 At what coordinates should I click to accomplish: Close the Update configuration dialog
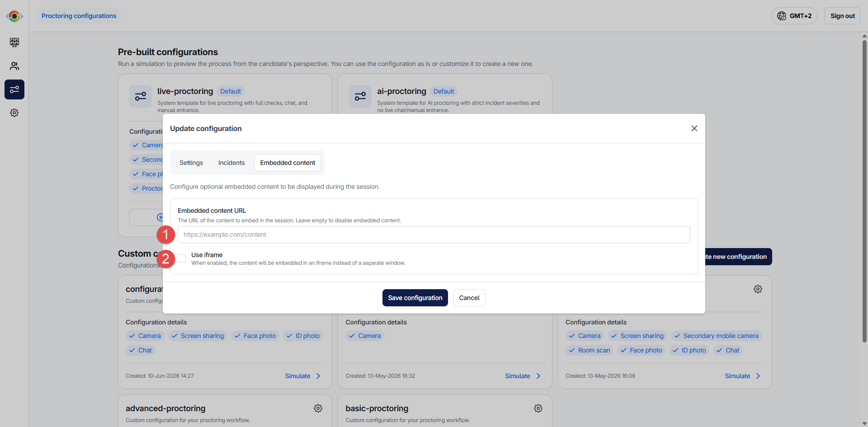(x=694, y=128)
